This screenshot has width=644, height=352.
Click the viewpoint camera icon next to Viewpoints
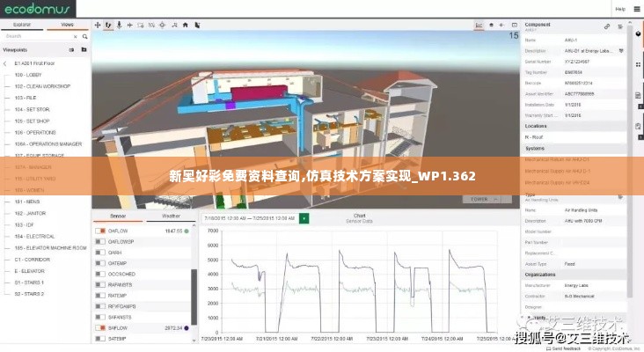(x=71, y=49)
